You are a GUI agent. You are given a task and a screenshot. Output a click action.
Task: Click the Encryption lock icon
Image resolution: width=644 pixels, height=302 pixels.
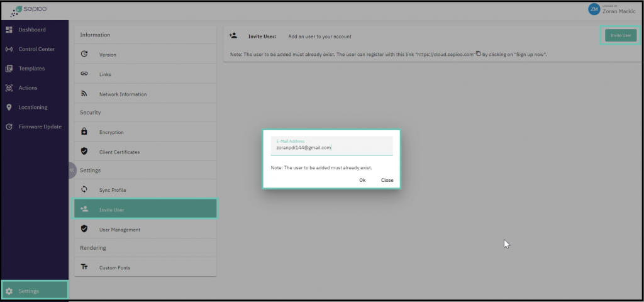coord(84,132)
